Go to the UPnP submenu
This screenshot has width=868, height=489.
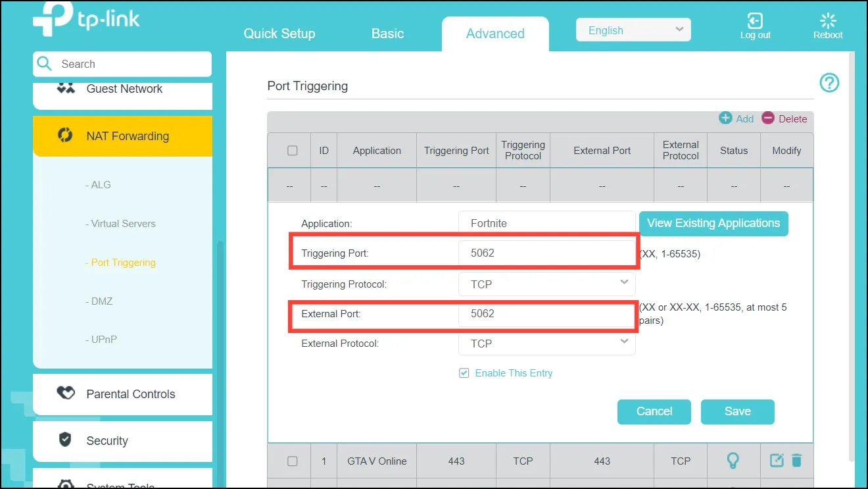101,340
